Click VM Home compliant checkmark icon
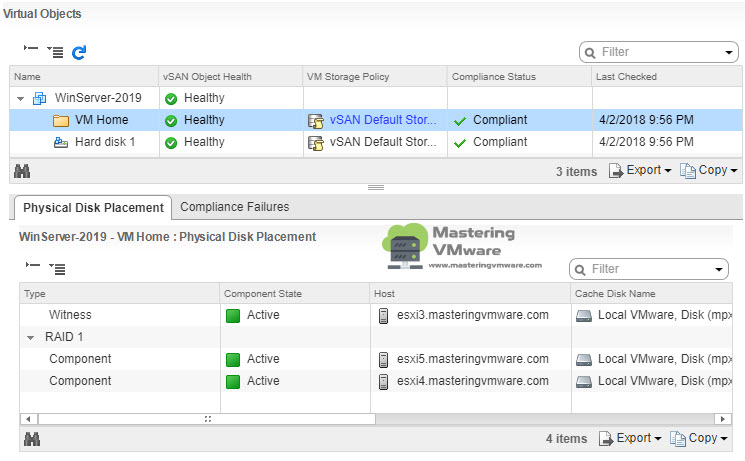Viewport: 745px width, 461px height. (460, 121)
